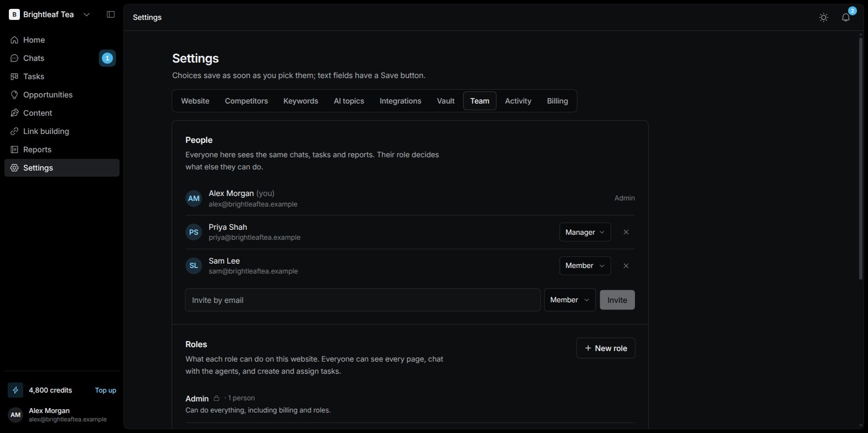Remove Priya Shah from the team
This screenshot has width=868, height=433.
click(x=626, y=232)
